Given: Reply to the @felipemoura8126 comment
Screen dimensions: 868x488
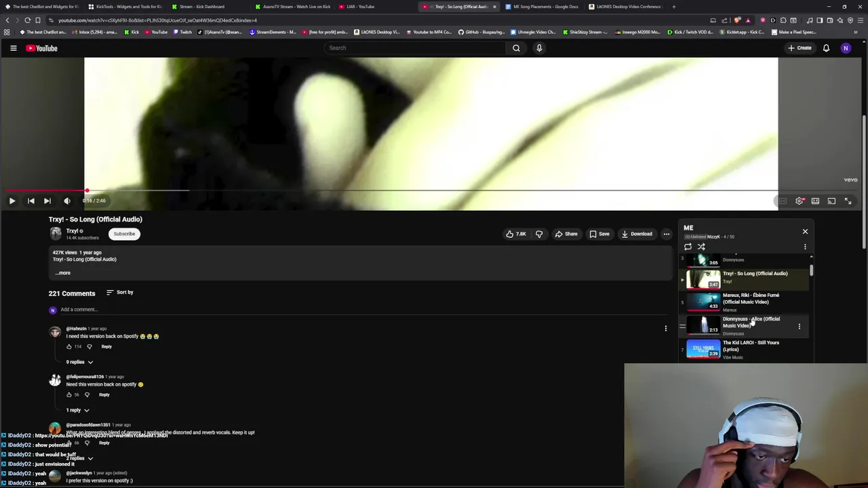Looking at the screenshot, I should click(x=104, y=394).
